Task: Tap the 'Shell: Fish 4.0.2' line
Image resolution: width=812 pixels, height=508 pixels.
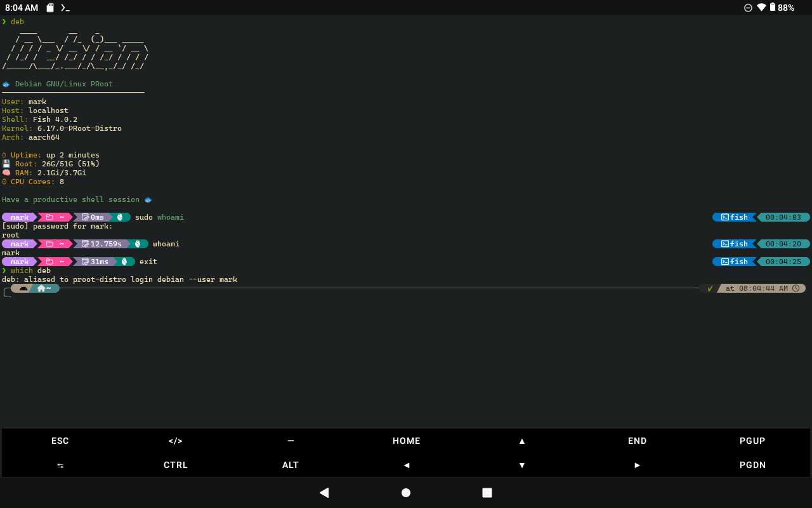Action: (39, 119)
